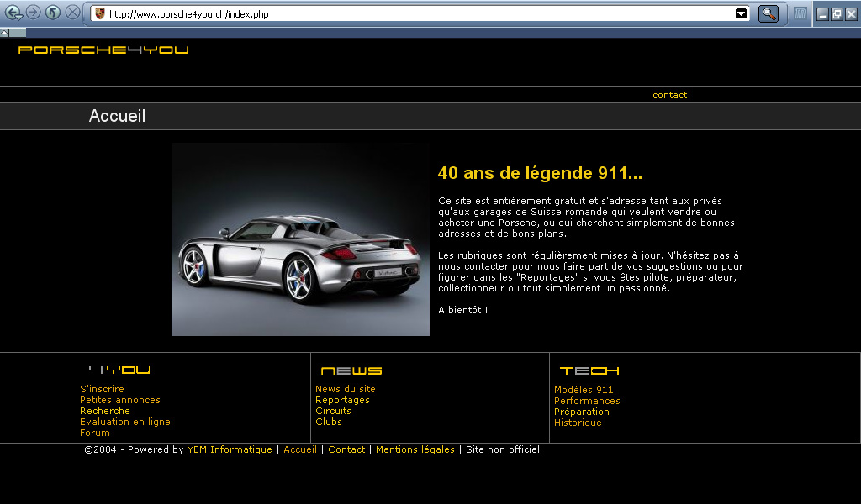This screenshot has height=504, width=861.
Task: Minimize the browser window
Action: (822, 14)
